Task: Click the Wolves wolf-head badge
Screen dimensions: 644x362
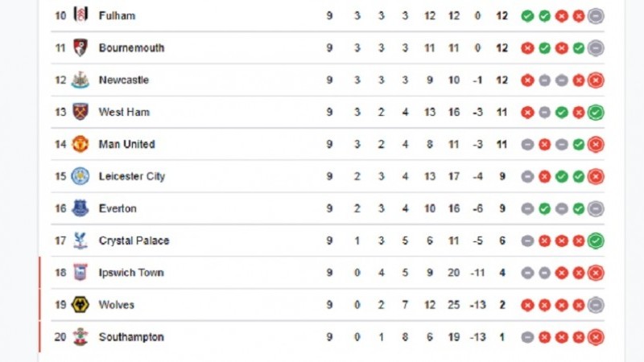Action: tap(80, 305)
